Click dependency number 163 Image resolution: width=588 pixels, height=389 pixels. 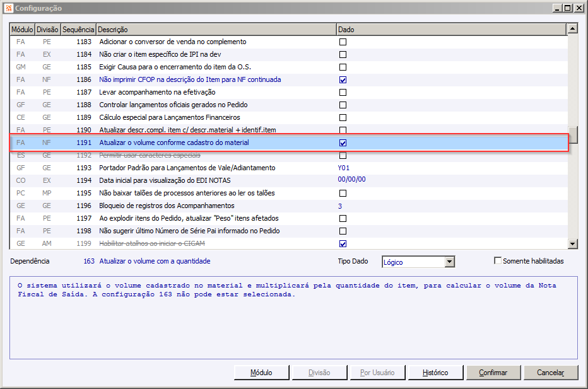(x=89, y=261)
